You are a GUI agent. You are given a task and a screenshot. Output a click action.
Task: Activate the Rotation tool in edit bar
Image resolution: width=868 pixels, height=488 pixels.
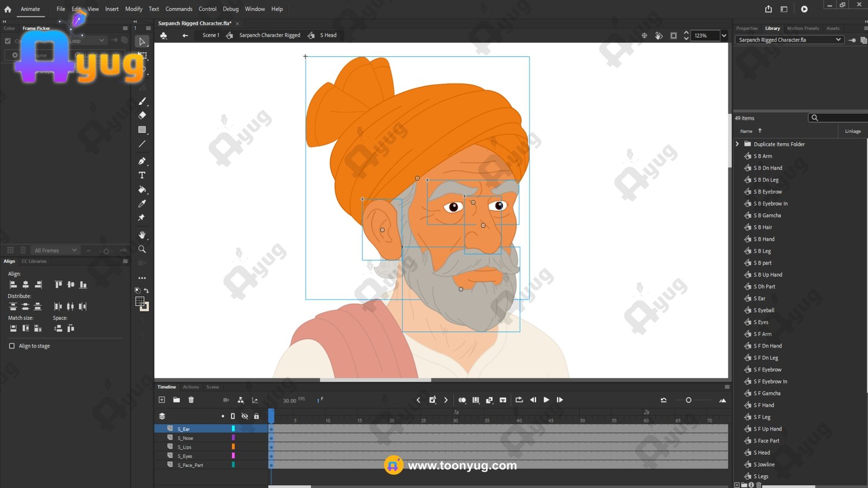[659, 35]
